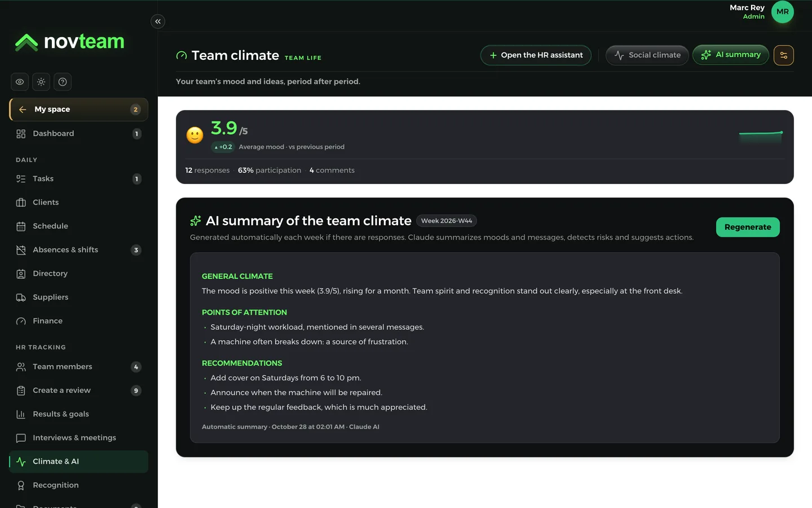
Task: Go back using My space arrow
Action: pos(23,110)
